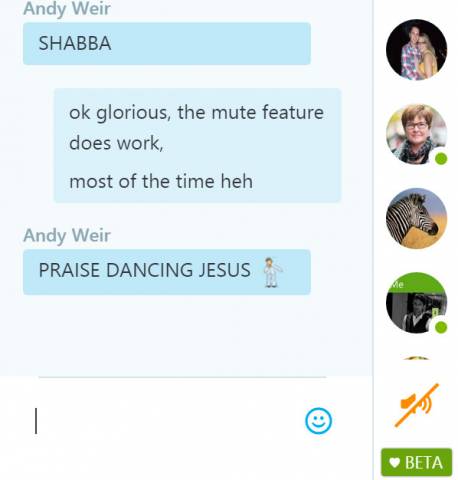Click the green status dot on Me avatar
The height and width of the screenshot is (480, 458).
441,327
